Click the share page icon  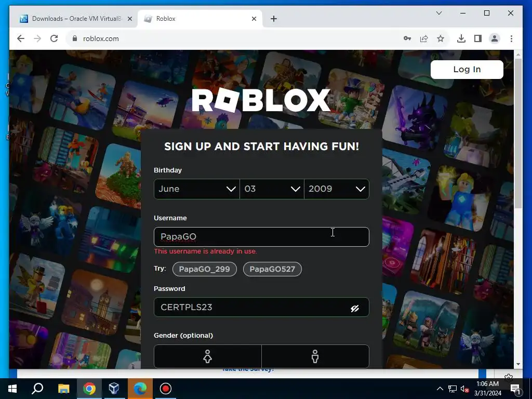[x=424, y=38]
